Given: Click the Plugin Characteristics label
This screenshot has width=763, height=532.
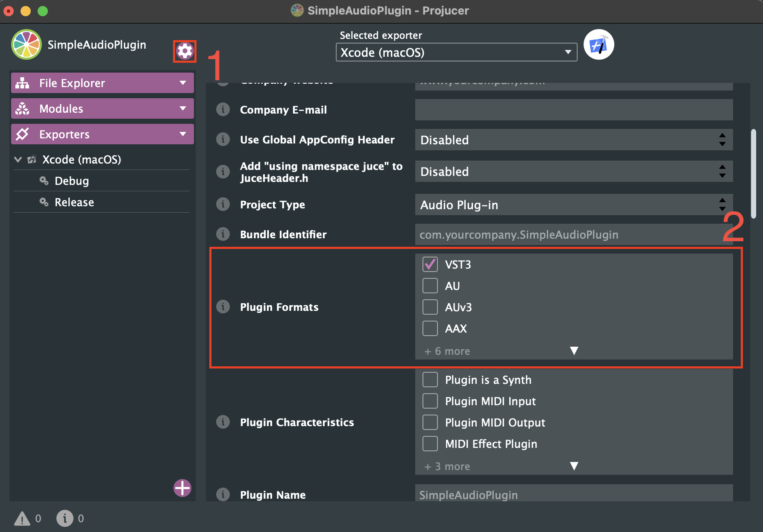Looking at the screenshot, I should (x=297, y=422).
